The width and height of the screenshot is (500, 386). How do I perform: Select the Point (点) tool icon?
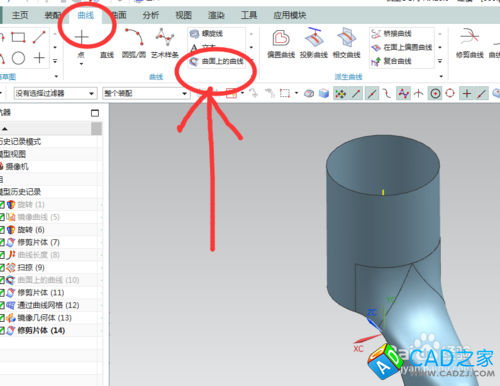[x=81, y=37]
